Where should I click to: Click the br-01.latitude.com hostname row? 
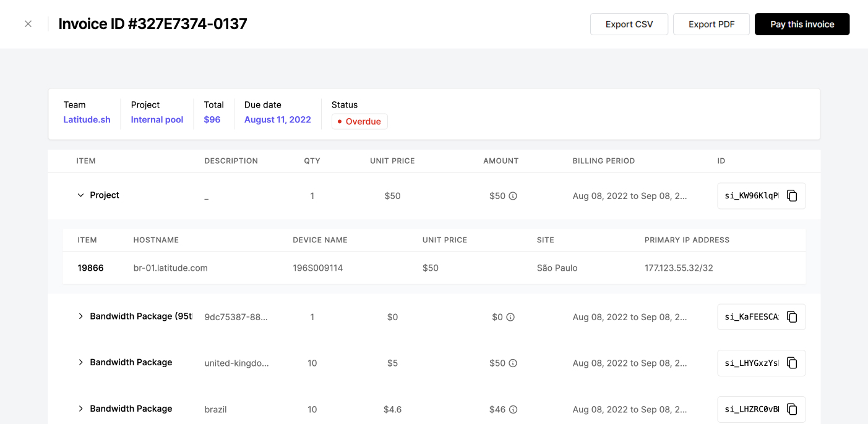434,268
